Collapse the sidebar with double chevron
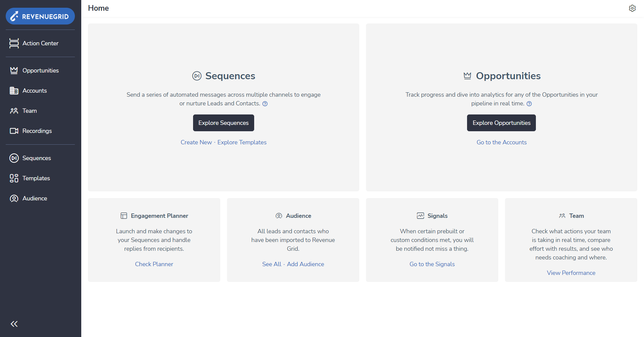Image resolution: width=644 pixels, height=337 pixels. click(14, 324)
